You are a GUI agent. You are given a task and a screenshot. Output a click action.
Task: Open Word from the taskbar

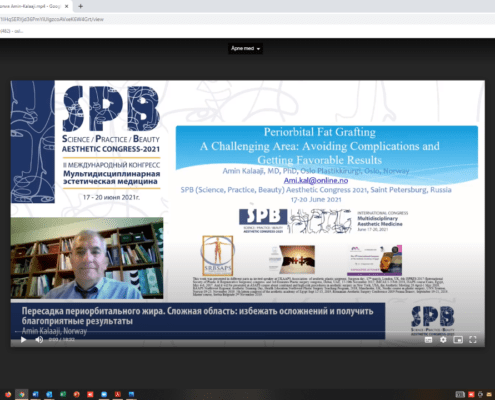pyautogui.click(x=35, y=395)
